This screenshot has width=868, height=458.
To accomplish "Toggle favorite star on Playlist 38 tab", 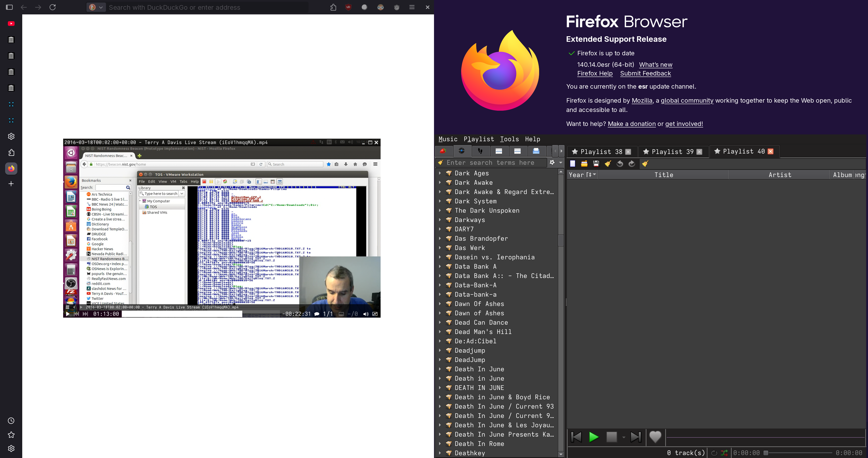I will [575, 152].
